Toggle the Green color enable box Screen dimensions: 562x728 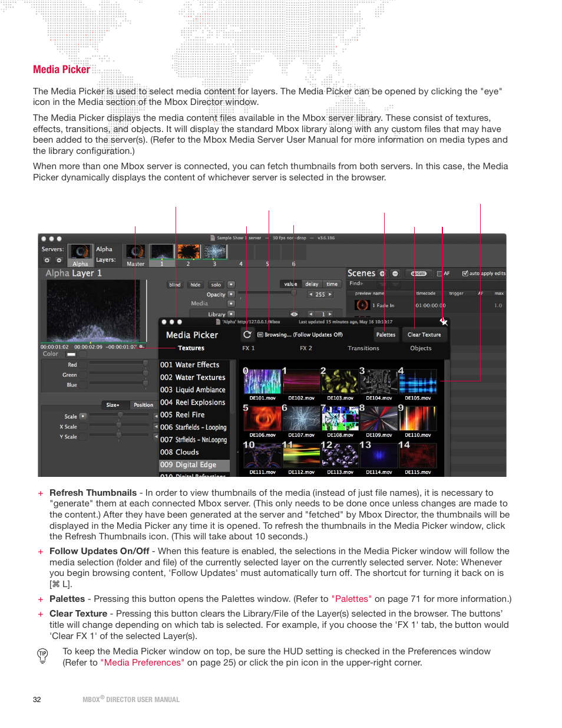click(83, 375)
